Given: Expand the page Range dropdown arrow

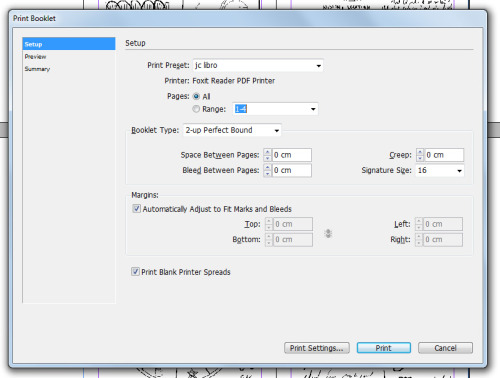Looking at the screenshot, I should (313, 109).
